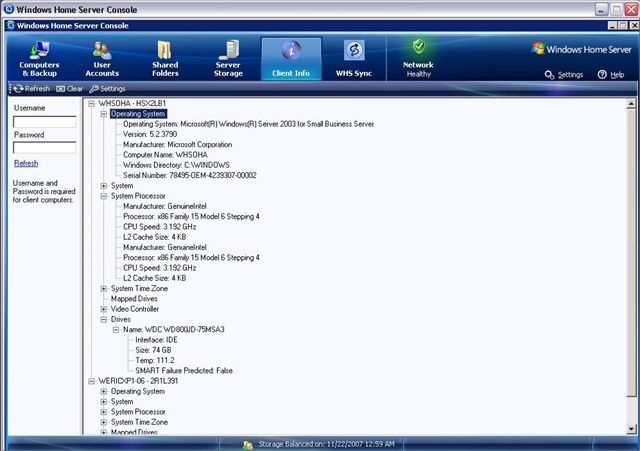Open Settings in the top right
640x451 pixels.
coord(564,75)
